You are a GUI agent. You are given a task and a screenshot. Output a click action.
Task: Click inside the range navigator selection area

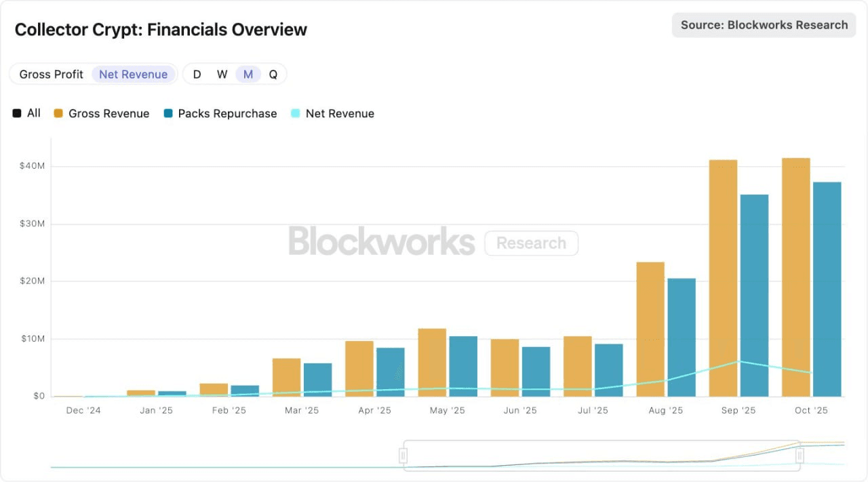click(x=600, y=456)
